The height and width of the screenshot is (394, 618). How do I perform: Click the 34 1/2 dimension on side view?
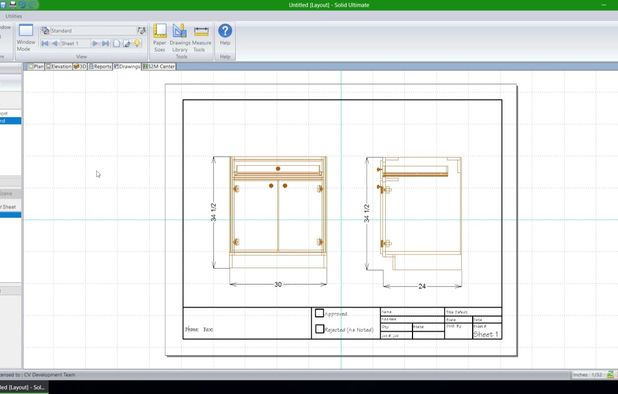click(x=367, y=213)
